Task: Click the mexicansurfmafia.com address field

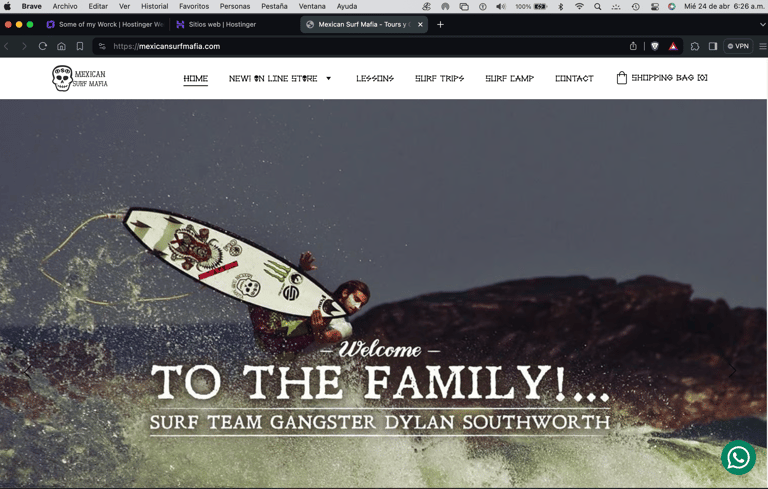Action: pos(362,46)
